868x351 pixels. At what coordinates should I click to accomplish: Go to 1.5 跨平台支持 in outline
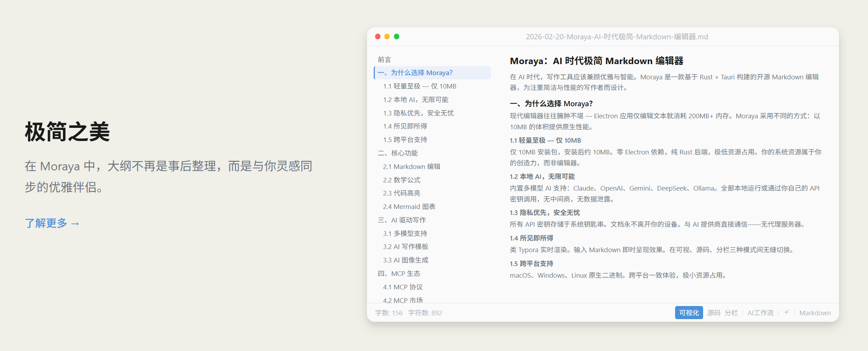[x=405, y=140]
